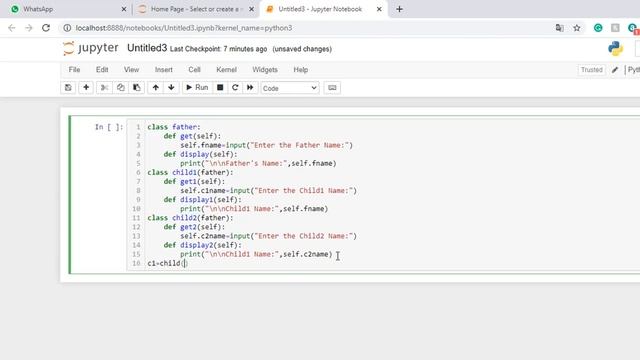Place cursor in 'c1=child()' line

point(168,263)
